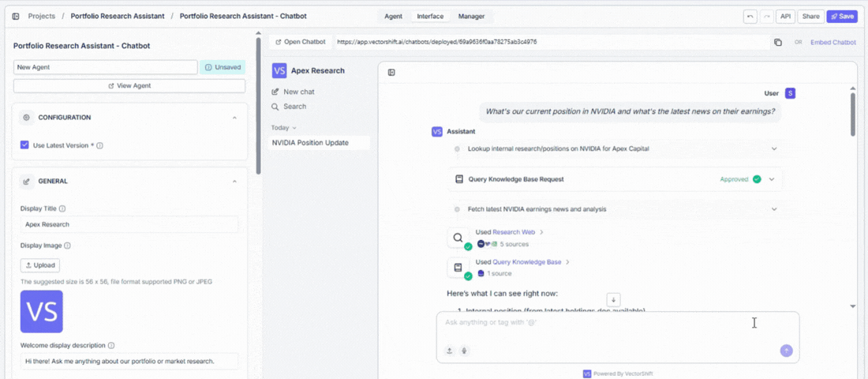868x379 pixels.
Task: Expand the Query Knowledge Base Request row
Action: [772, 179]
